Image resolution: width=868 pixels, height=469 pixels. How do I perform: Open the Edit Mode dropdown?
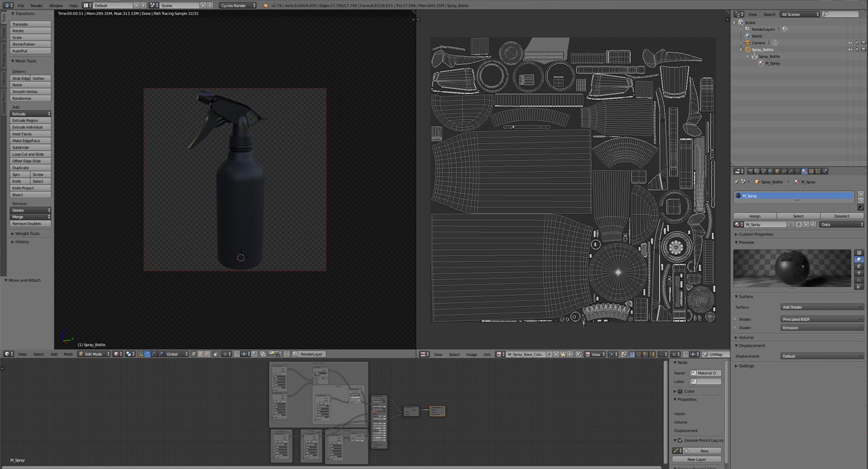point(94,354)
